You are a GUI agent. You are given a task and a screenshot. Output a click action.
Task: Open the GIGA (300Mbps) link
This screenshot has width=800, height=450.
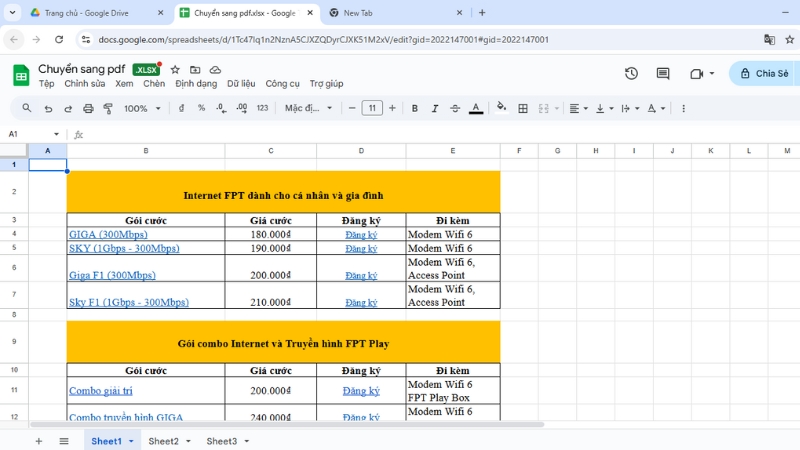107,234
